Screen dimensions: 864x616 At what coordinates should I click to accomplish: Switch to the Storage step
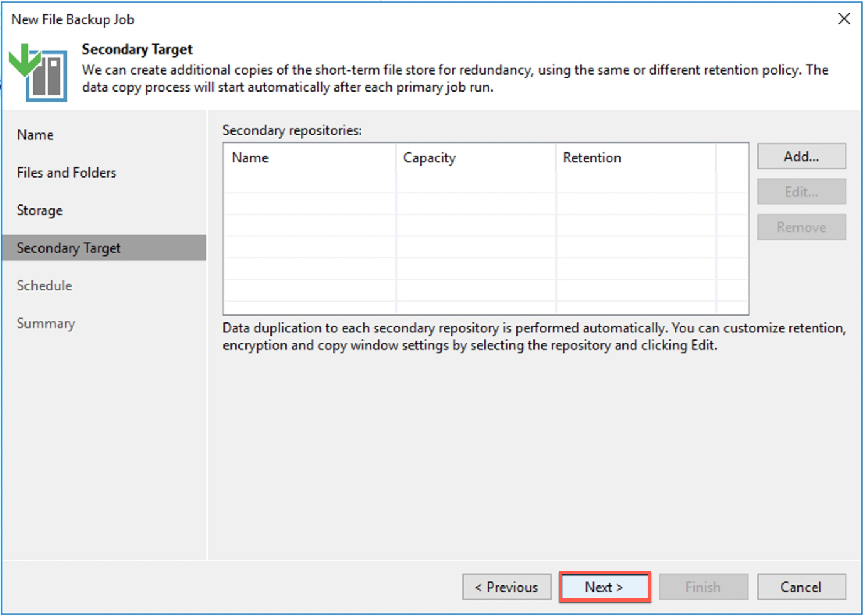(x=40, y=210)
